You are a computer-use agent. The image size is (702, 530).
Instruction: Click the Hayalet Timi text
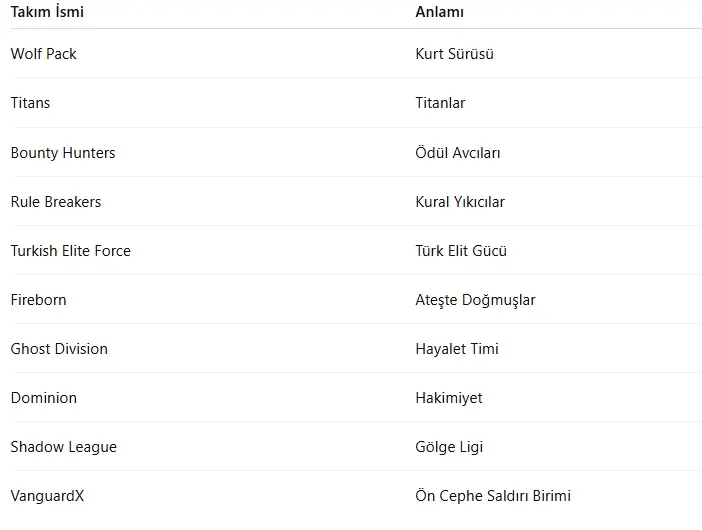click(457, 349)
